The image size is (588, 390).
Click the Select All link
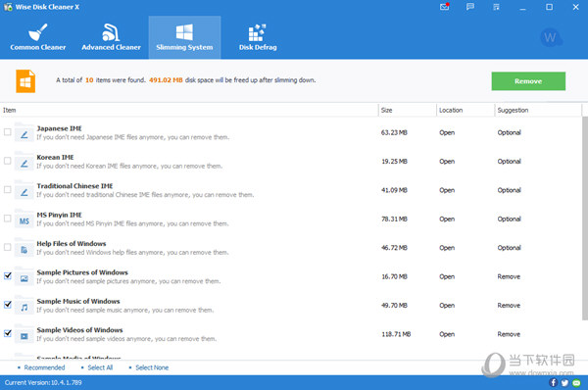tap(100, 367)
